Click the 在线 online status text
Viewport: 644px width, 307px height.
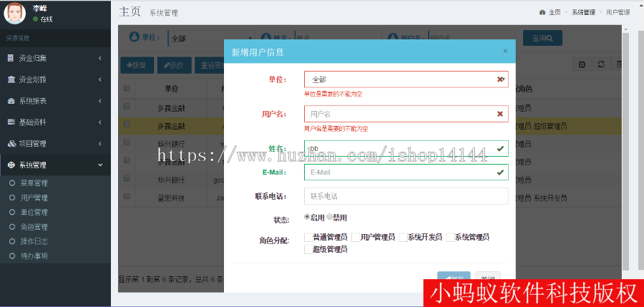point(47,19)
